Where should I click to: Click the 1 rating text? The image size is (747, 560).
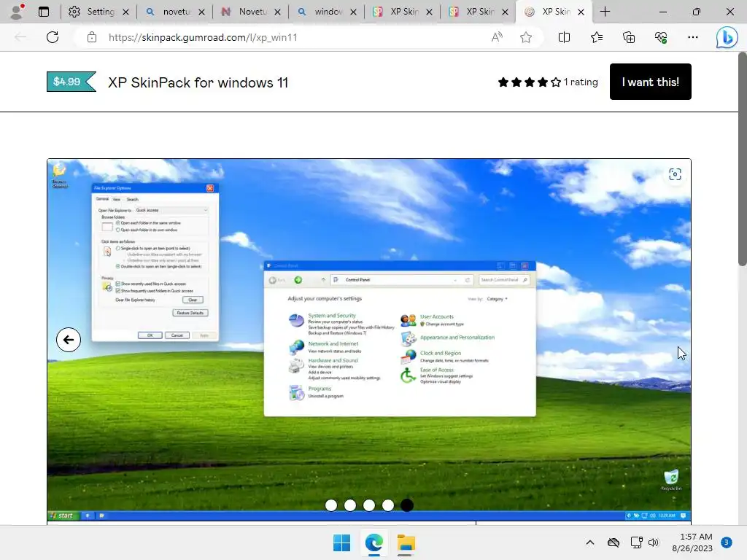point(581,82)
